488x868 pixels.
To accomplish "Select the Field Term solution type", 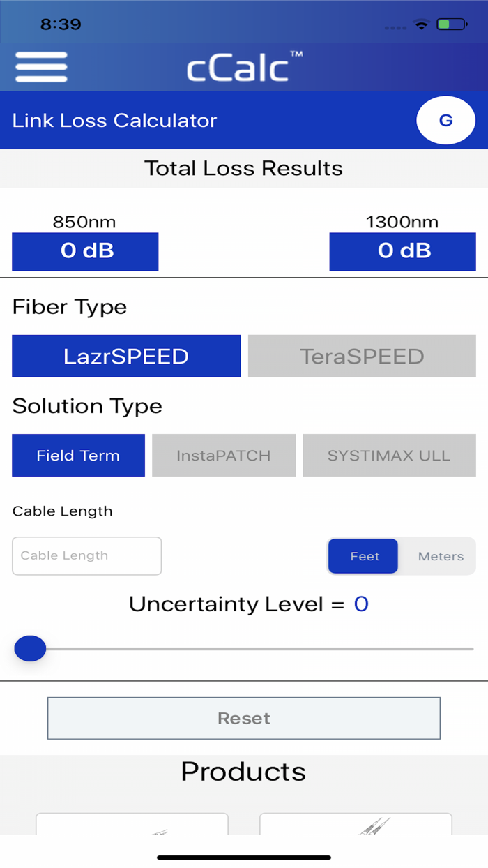I will tap(78, 455).
